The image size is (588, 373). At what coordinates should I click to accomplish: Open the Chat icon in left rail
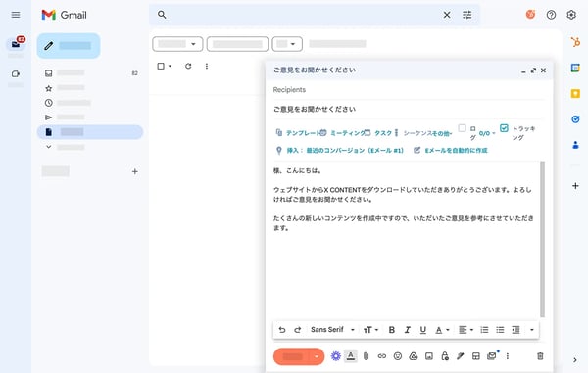click(x=16, y=73)
